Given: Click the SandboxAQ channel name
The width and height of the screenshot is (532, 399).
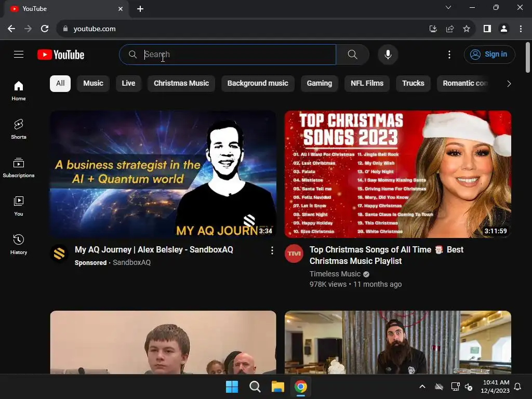Looking at the screenshot, I should pos(131,262).
